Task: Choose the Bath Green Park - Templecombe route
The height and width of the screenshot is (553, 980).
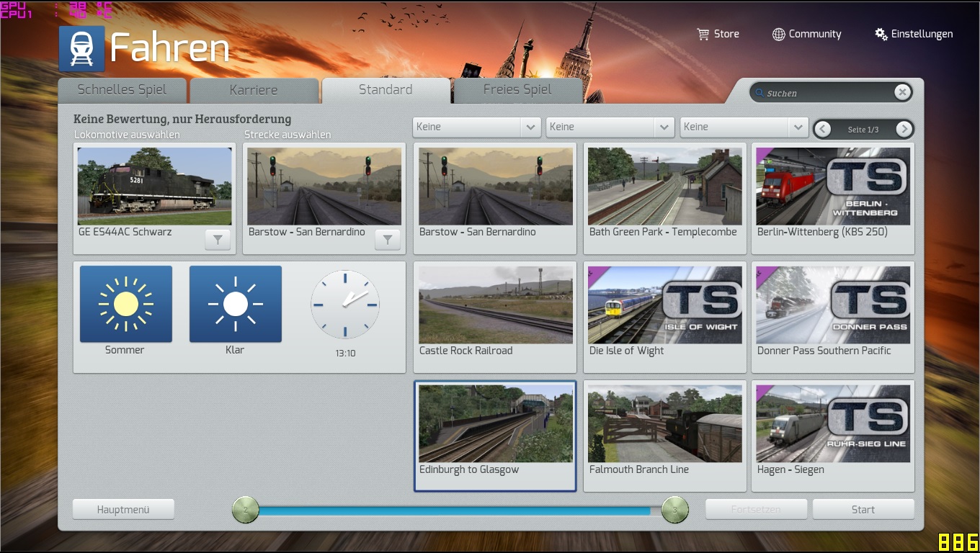Action: click(x=664, y=198)
